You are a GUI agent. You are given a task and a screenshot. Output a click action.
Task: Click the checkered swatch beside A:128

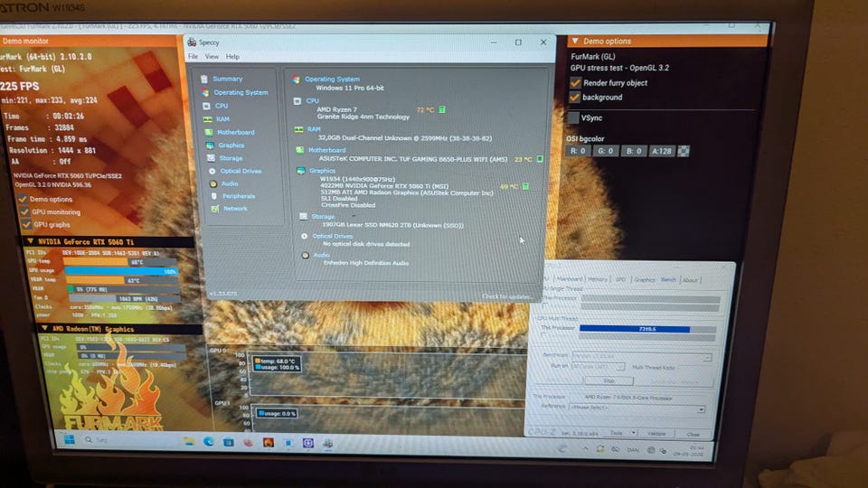[684, 151]
